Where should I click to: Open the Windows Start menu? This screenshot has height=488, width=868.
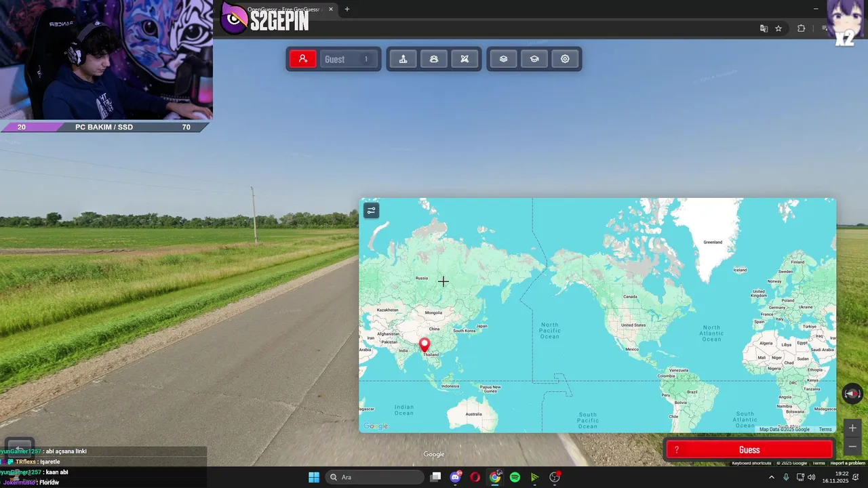pyautogui.click(x=314, y=477)
